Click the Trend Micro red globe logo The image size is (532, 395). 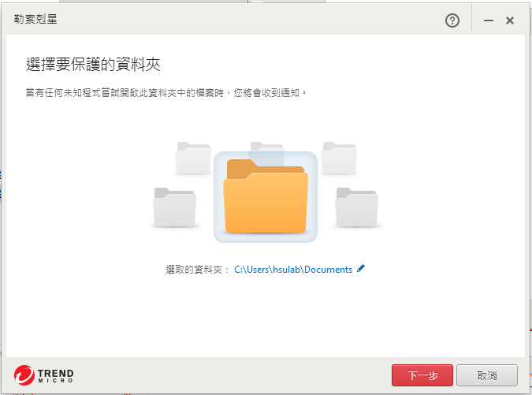tap(24, 375)
